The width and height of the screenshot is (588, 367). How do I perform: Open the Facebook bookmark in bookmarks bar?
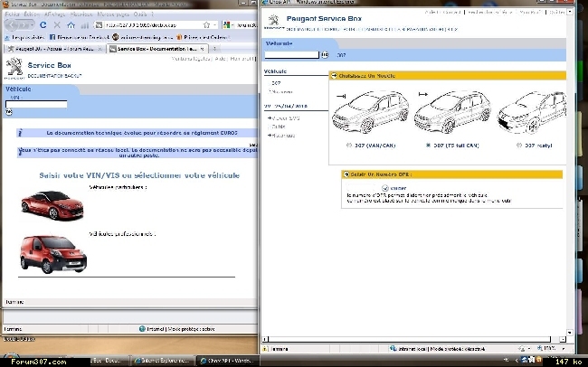80,37
